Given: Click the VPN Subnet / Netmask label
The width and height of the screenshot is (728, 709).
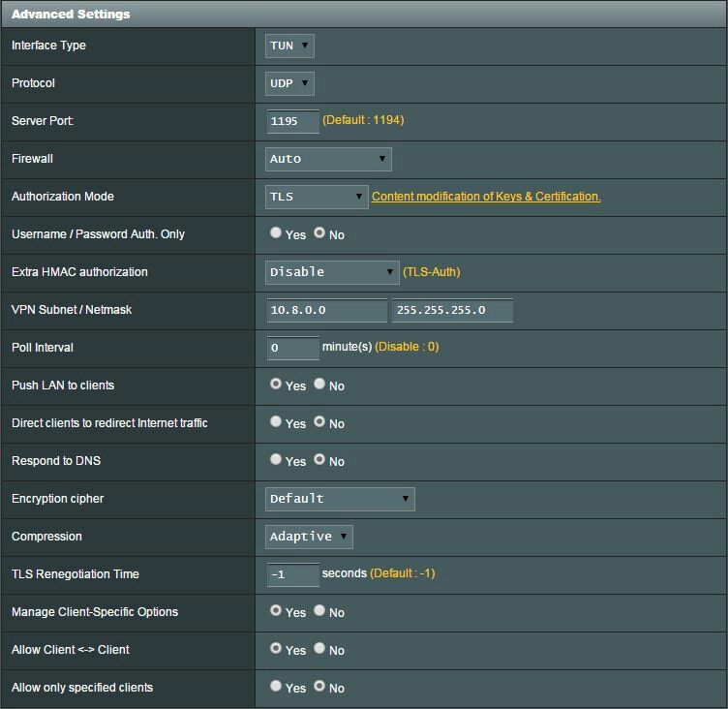Looking at the screenshot, I should tap(72, 309).
